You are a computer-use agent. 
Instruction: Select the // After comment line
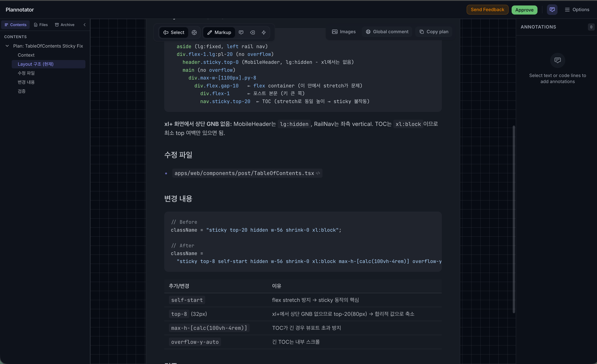click(x=183, y=246)
